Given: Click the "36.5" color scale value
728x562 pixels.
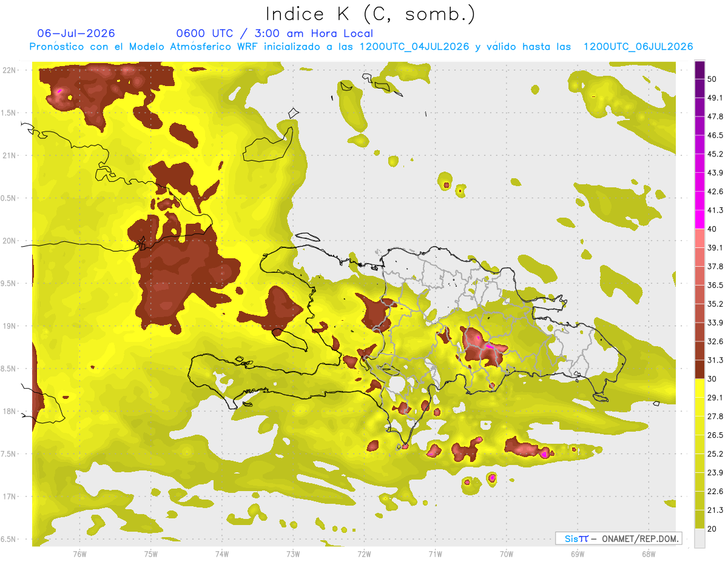Looking at the screenshot, I should (x=715, y=285).
